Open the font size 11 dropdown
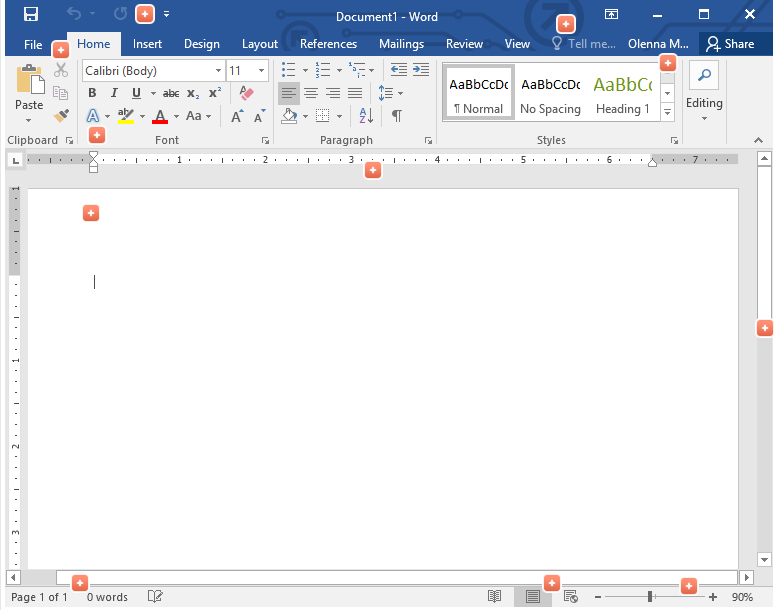 261,71
